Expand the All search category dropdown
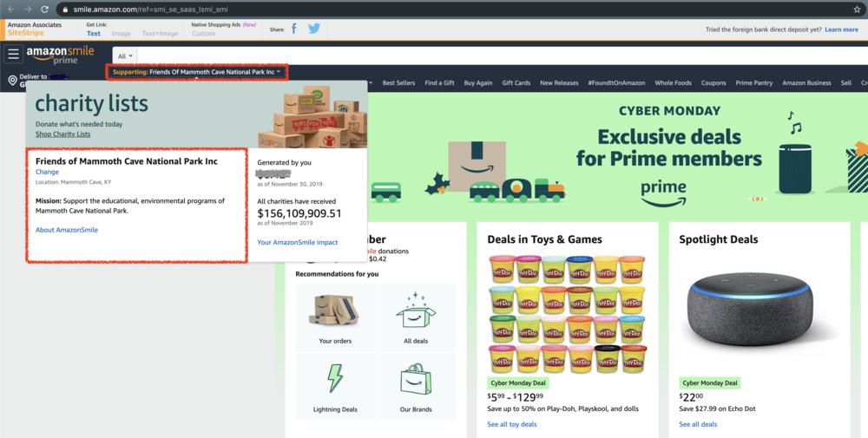Image resolution: width=868 pixels, height=438 pixels. [125, 56]
